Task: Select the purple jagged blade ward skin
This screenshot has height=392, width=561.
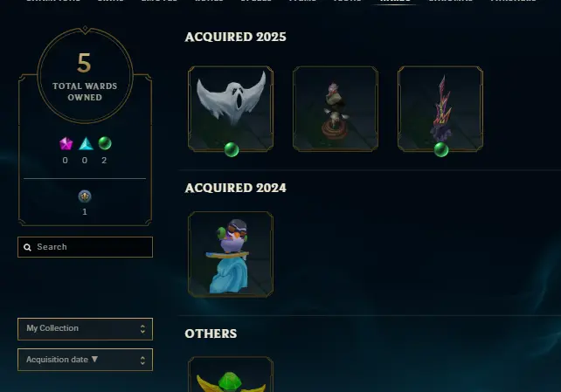Action: tap(440, 108)
